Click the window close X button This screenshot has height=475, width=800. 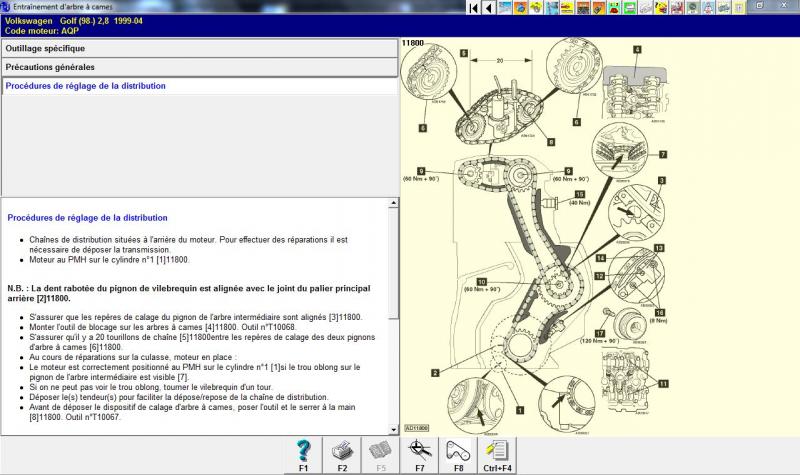tap(784, 6)
